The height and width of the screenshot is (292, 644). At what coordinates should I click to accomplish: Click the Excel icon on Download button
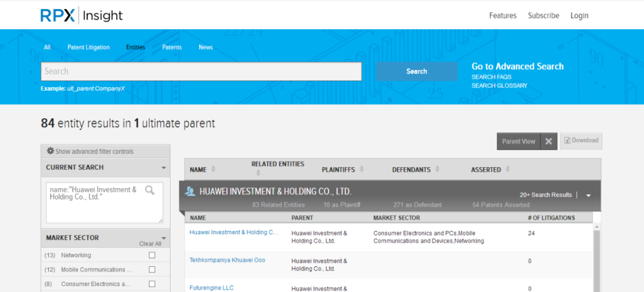click(567, 140)
